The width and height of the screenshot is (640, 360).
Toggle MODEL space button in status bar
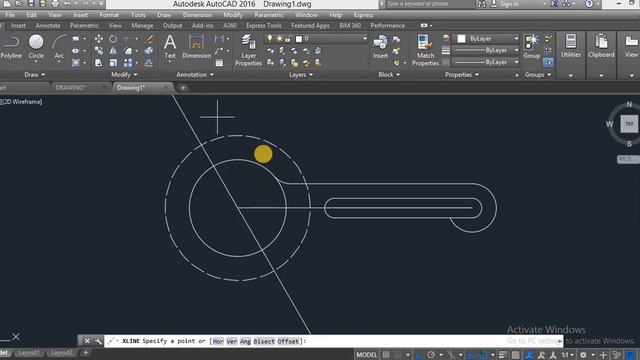coord(367,355)
